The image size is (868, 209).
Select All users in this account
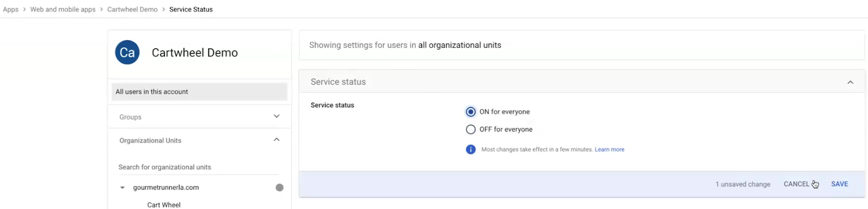200,92
